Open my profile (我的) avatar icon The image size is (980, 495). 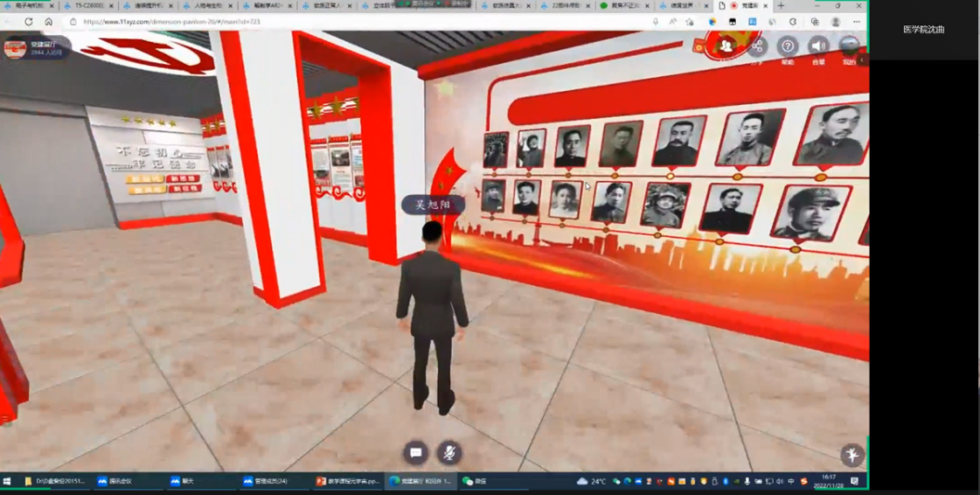point(848,46)
